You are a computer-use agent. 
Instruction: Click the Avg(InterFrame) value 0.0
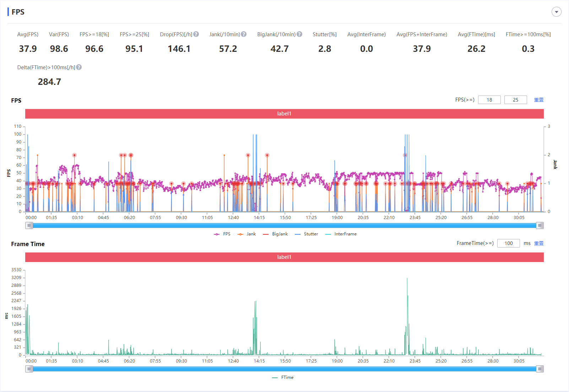[367, 49]
